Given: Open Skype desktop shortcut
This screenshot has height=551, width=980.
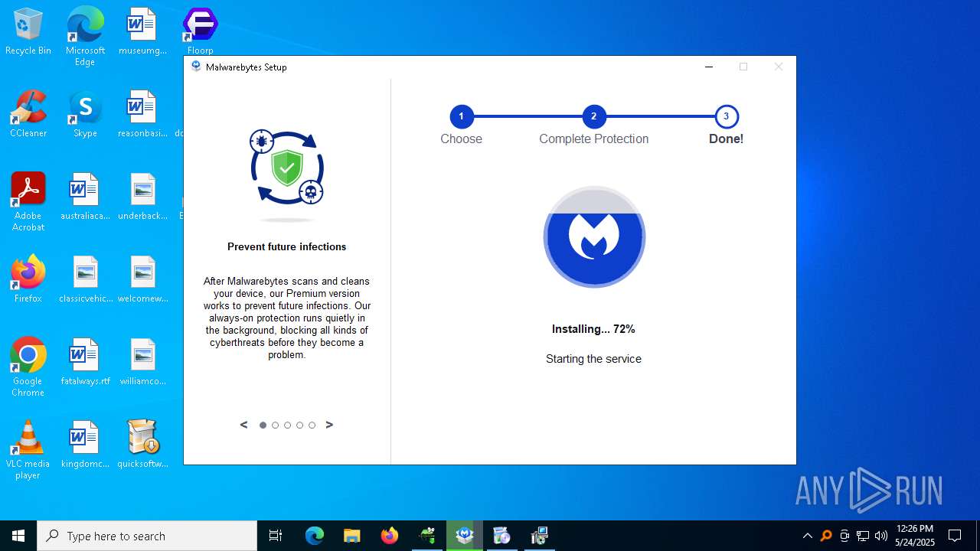Looking at the screenshot, I should 85,114.
